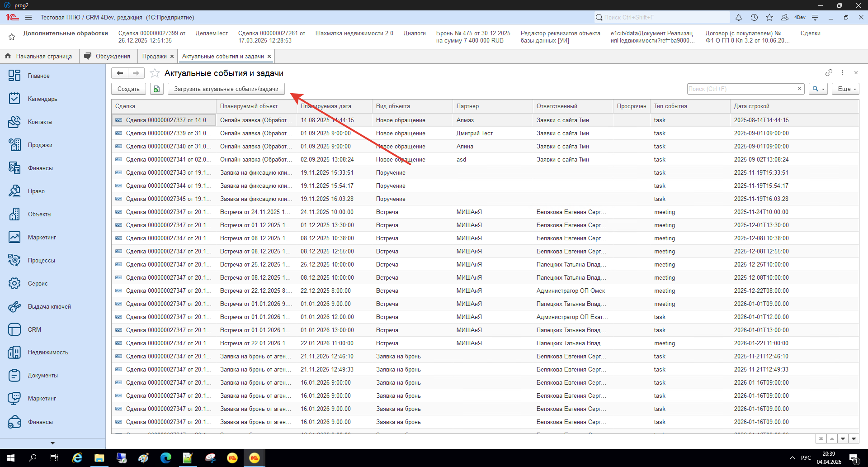This screenshot has height=467, width=868.
Task: Click the Создать button
Action: pos(128,89)
